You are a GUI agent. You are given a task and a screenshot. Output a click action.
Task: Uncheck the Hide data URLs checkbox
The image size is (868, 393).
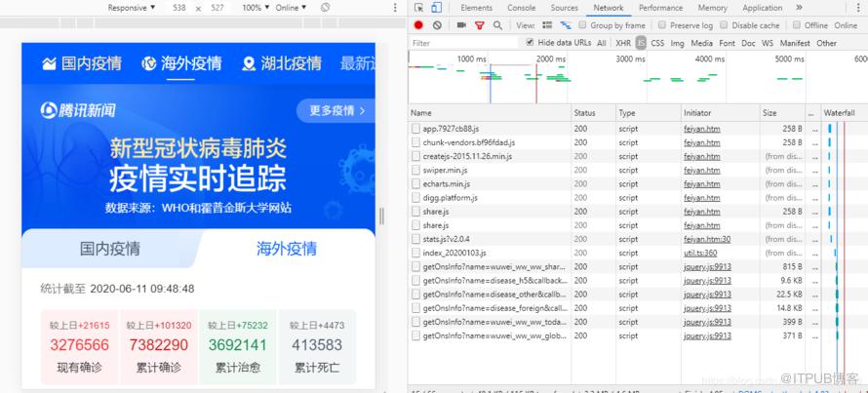point(530,43)
